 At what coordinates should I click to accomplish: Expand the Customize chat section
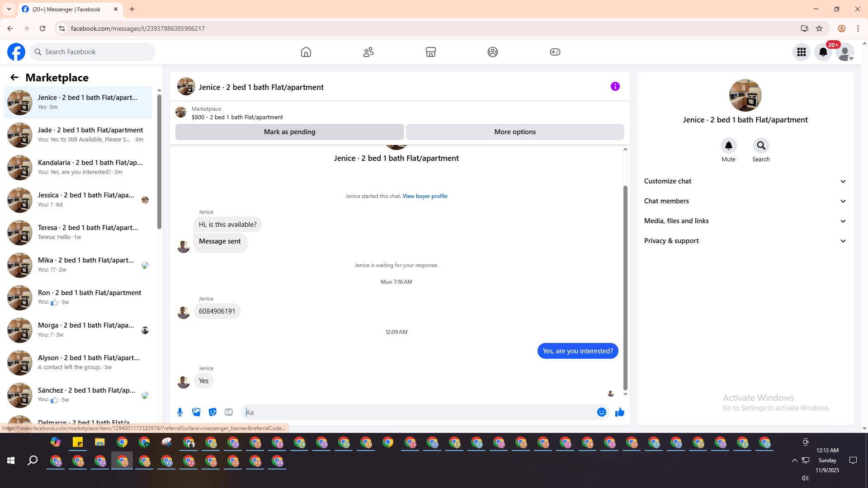pyautogui.click(x=745, y=181)
